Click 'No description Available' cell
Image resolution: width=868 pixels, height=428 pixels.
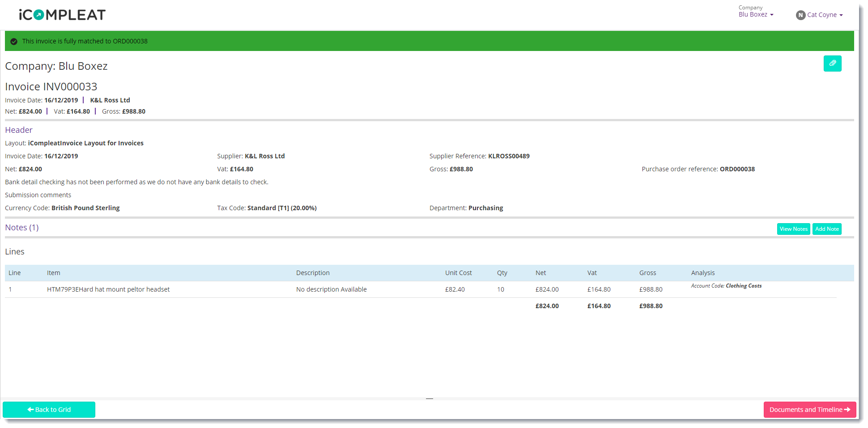(332, 289)
